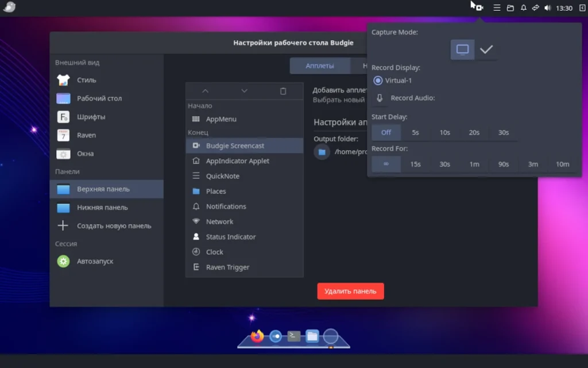Select AppIndicator Applet row
This screenshot has width=588, height=368.
pos(245,161)
